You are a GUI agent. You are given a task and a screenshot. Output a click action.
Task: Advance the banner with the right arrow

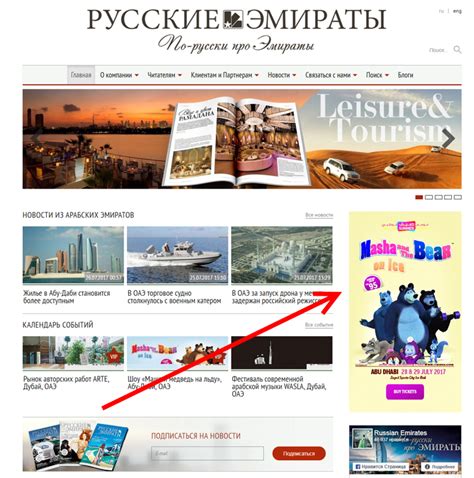pos(448,138)
